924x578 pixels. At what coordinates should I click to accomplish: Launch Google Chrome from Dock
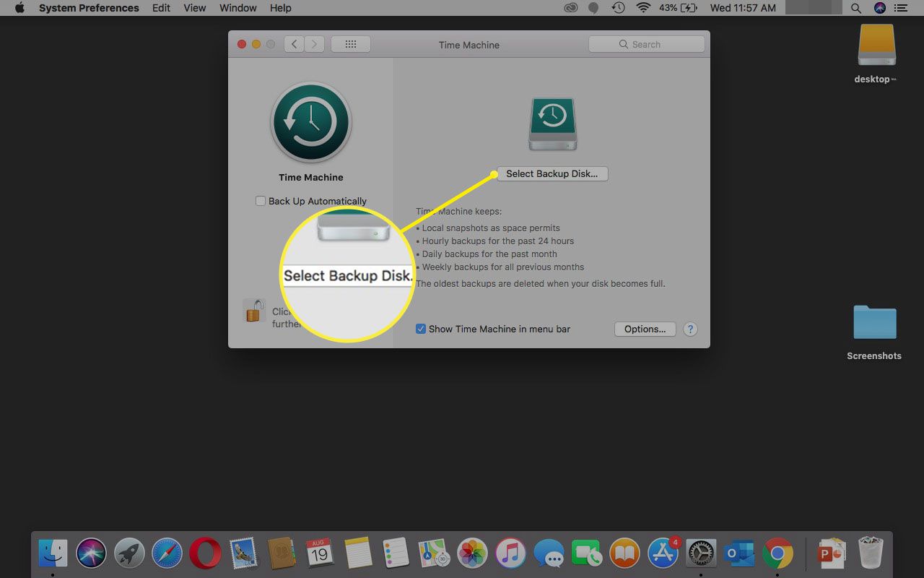[x=777, y=554]
